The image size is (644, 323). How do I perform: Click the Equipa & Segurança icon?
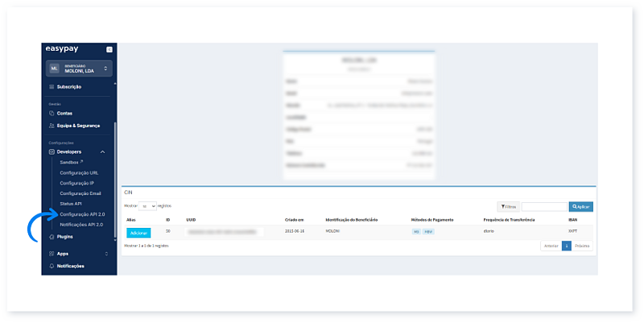point(52,126)
